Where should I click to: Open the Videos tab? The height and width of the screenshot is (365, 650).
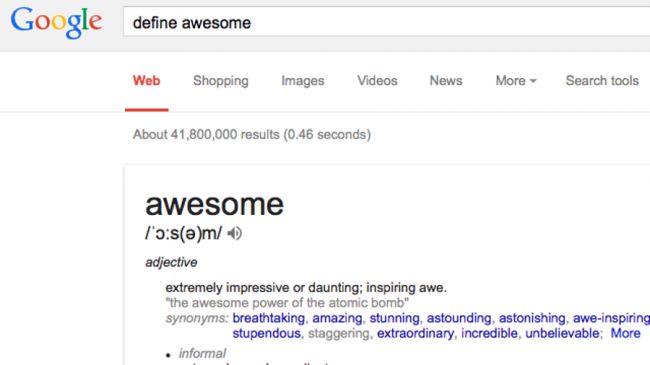pos(377,80)
